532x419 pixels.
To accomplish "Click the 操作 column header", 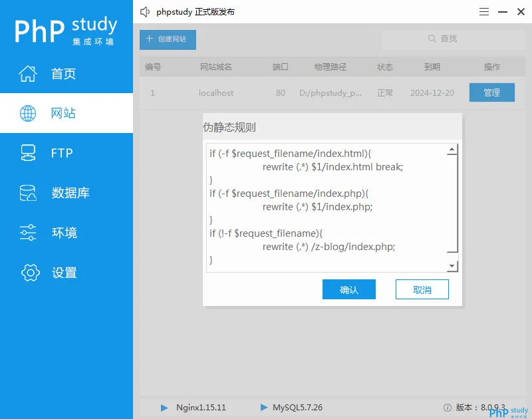I will [x=492, y=67].
